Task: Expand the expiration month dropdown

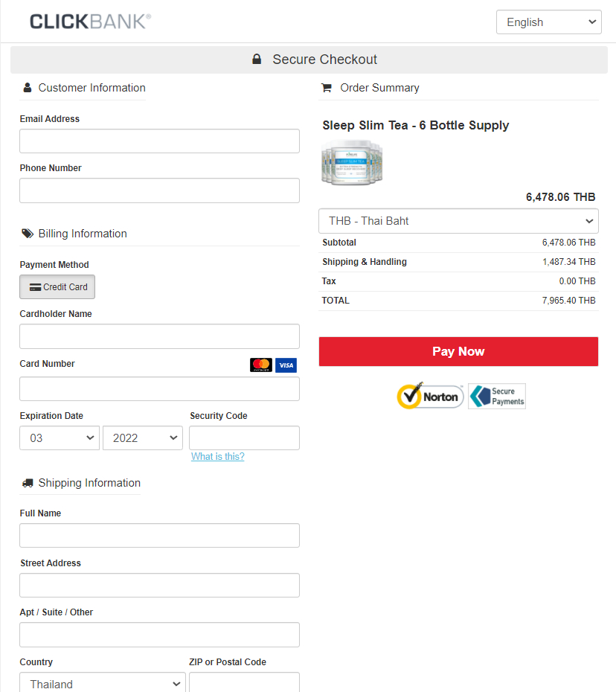Action: click(60, 438)
